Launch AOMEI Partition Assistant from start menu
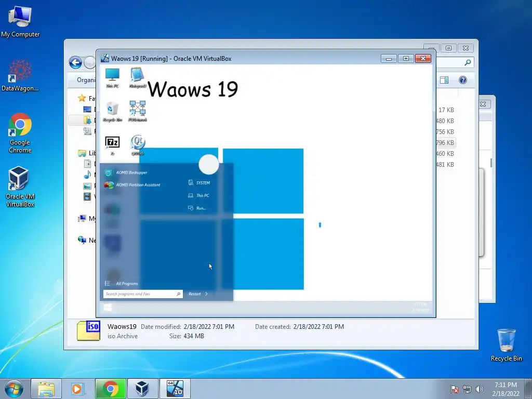The image size is (532, 399). pos(132,185)
